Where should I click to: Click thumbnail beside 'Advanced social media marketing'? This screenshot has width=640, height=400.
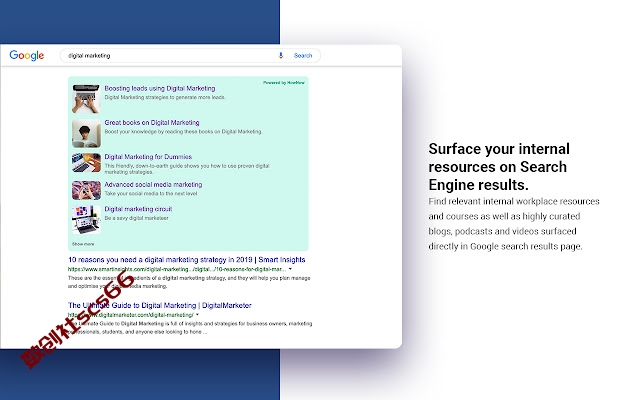86,191
